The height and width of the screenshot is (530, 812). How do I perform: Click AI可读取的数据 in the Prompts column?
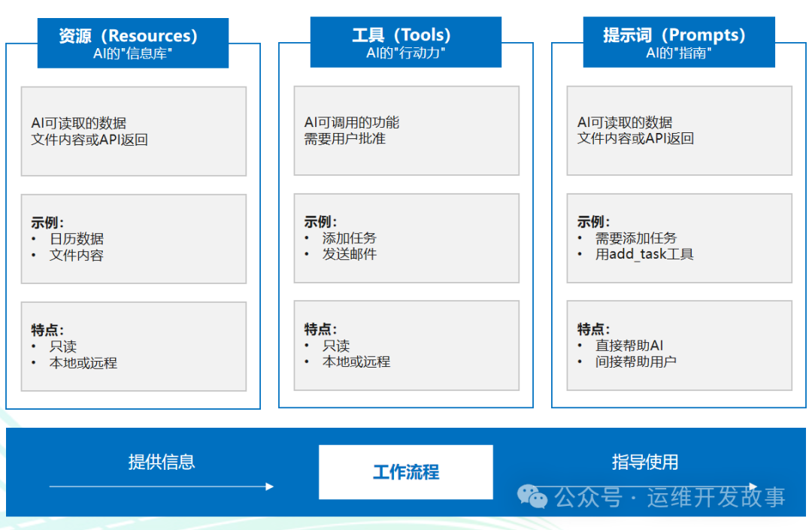tap(625, 123)
